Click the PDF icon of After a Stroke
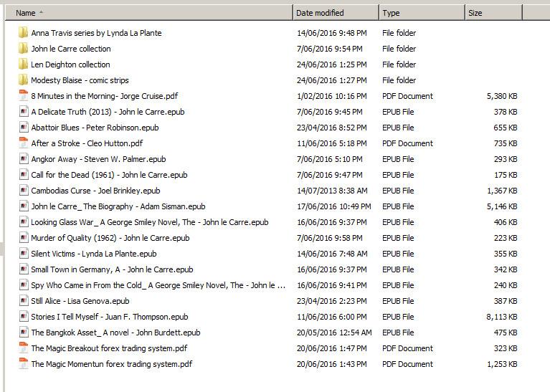The width and height of the screenshot is (550, 392). pos(23,143)
